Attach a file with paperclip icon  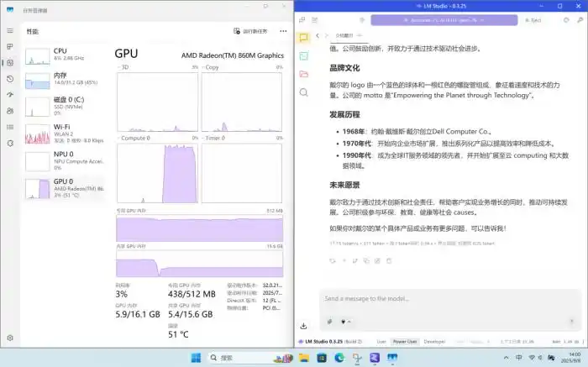click(330, 322)
